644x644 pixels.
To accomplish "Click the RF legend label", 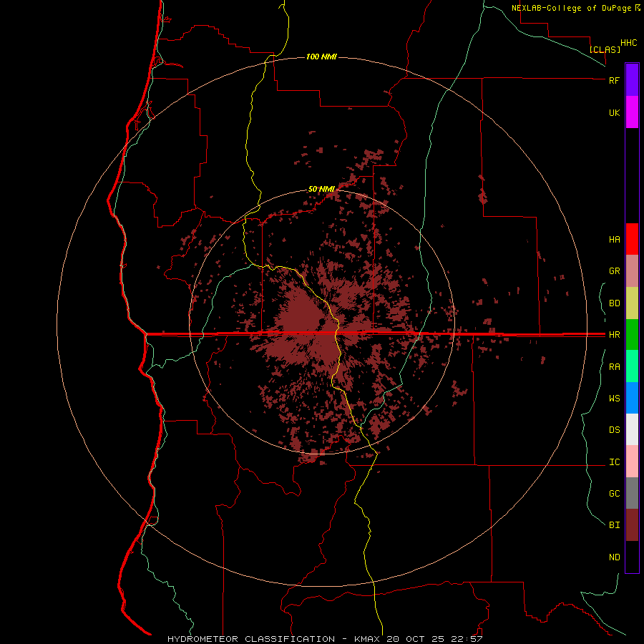I will (614, 80).
